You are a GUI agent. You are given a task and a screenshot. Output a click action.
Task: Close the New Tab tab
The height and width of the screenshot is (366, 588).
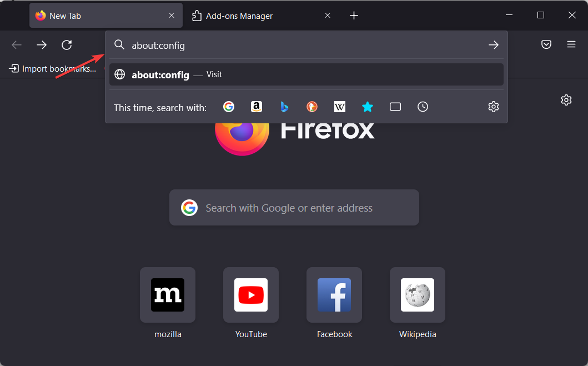click(172, 16)
